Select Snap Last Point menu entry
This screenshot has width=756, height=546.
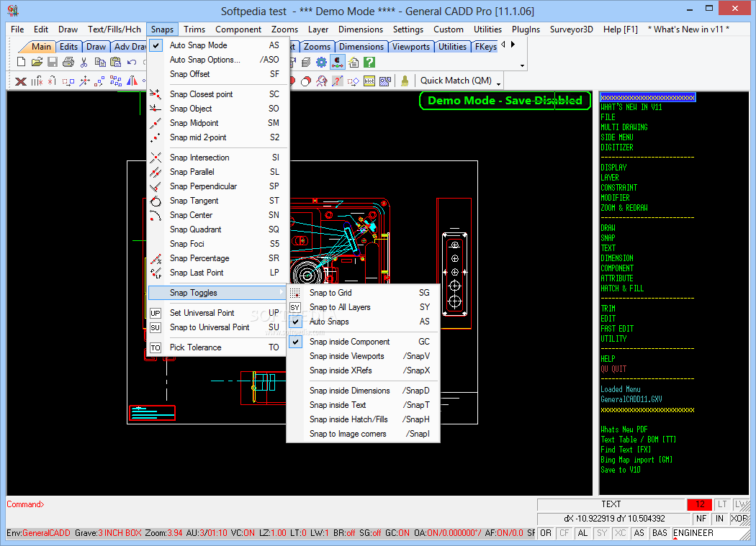(x=218, y=273)
